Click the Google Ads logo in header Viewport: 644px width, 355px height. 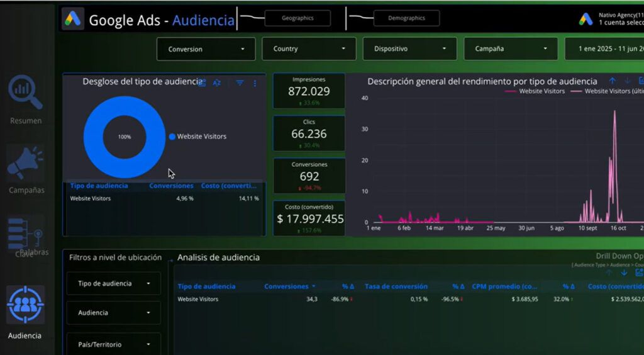[73, 19]
